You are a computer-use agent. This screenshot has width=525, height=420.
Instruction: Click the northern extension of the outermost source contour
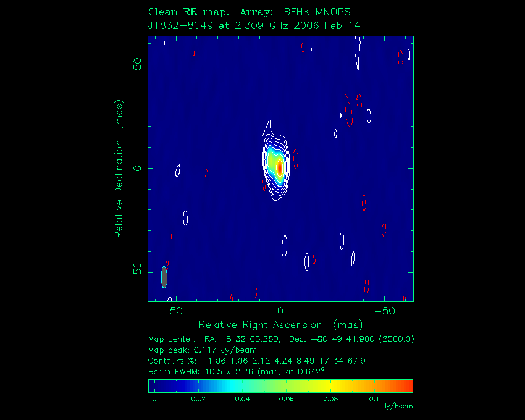(268, 127)
